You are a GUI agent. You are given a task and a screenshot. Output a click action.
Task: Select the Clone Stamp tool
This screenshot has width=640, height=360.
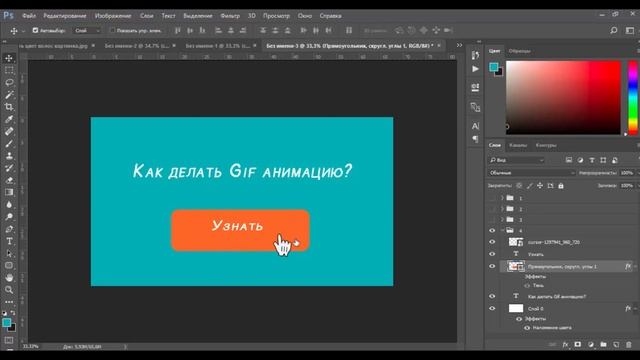coord(9,156)
